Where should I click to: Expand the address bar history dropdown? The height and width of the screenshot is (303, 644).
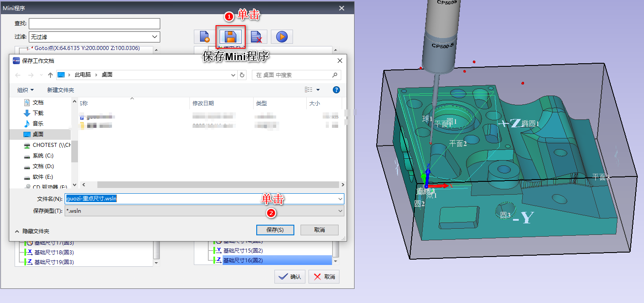pos(234,75)
